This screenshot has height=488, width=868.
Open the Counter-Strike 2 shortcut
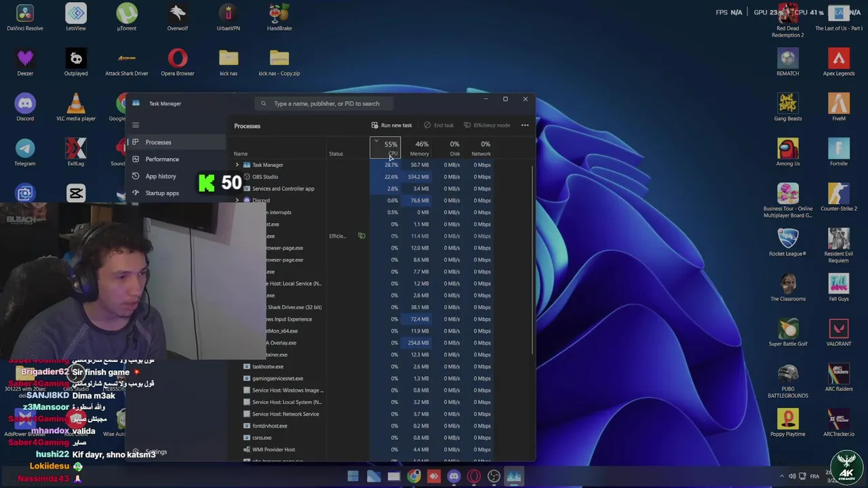[839, 197]
